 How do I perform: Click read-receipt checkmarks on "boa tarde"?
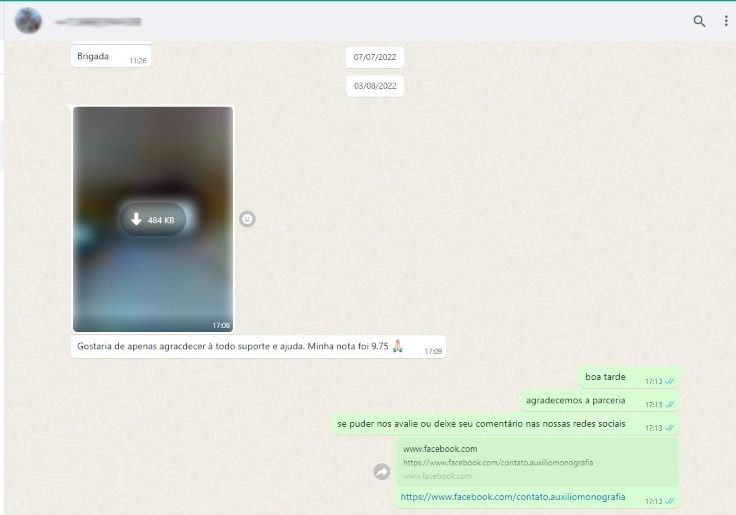[x=670, y=381]
